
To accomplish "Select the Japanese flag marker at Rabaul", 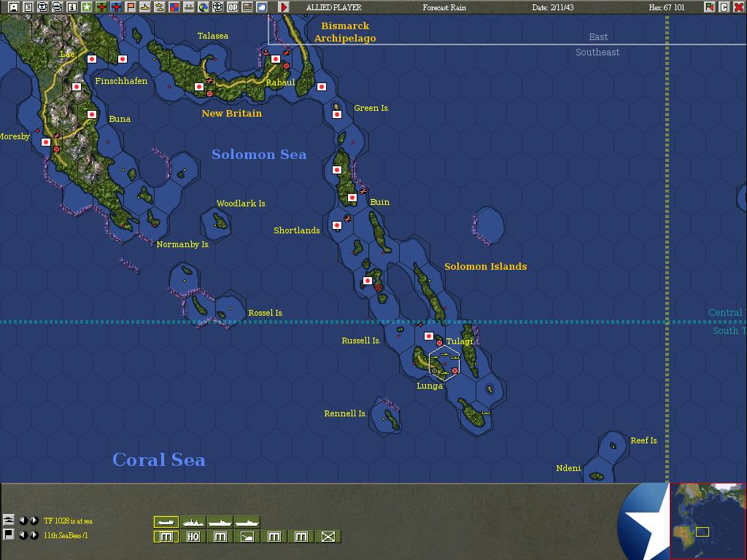I will click(x=275, y=59).
